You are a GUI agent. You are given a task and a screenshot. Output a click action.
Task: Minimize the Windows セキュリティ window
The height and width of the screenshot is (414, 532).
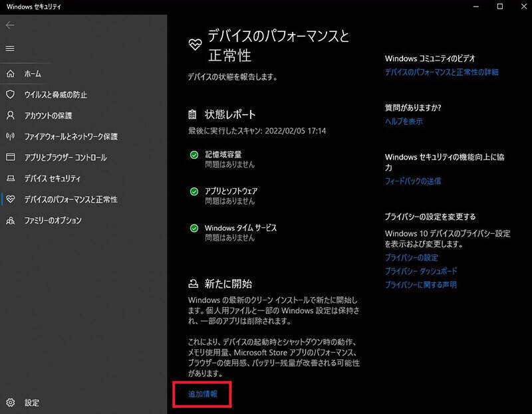click(x=476, y=7)
